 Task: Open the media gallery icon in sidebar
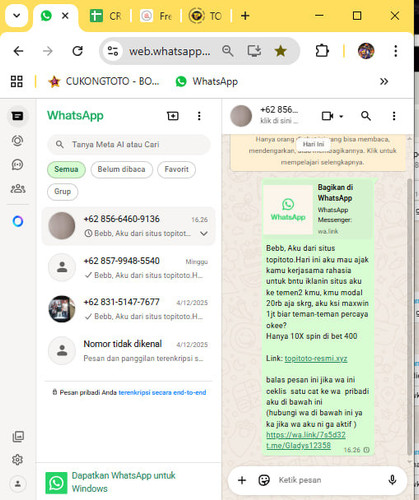[x=18, y=437]
